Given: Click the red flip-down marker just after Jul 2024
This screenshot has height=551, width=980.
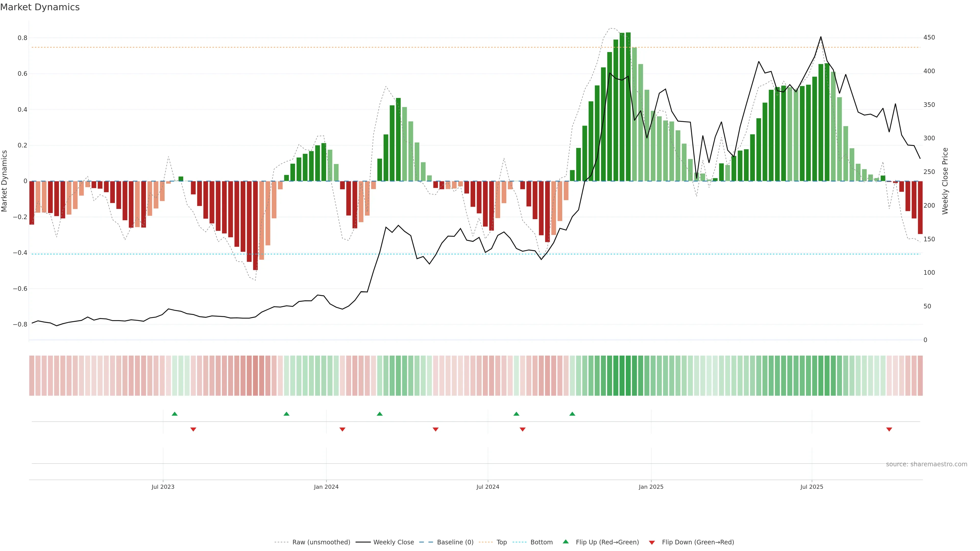Looking at the screenshot, I should click(x=523, y=429).
